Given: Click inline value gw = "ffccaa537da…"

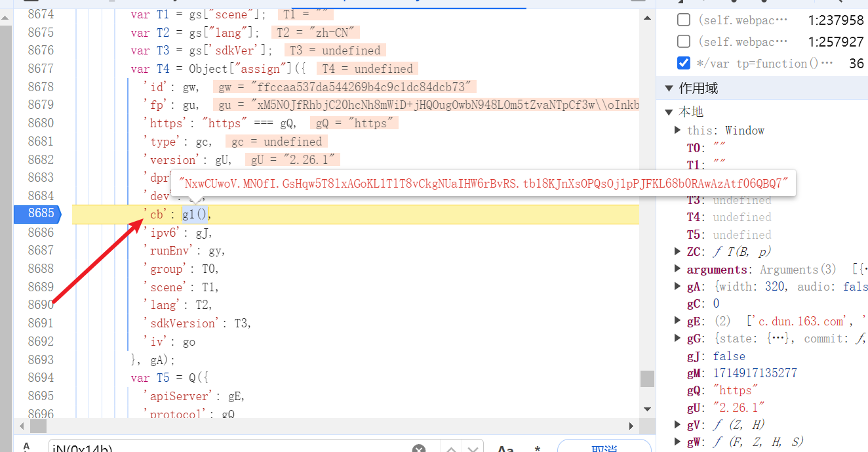Looking at the screenshot, I should 345,87.
